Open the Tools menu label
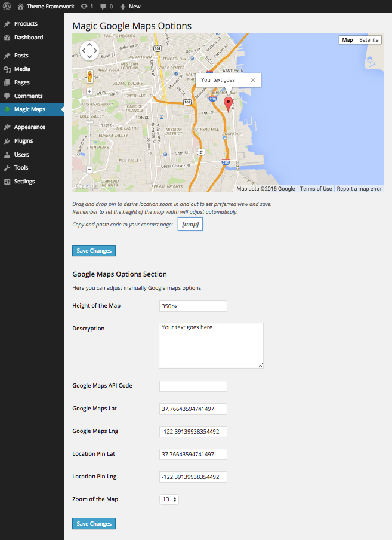 point(21,168)
